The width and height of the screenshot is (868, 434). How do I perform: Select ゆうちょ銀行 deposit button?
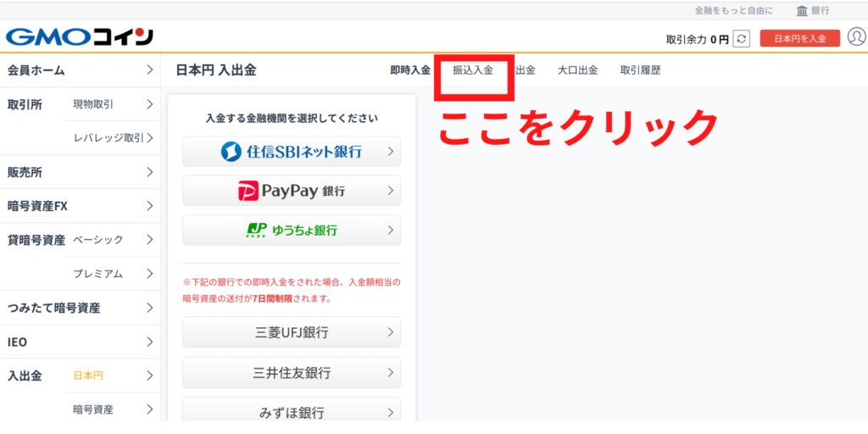click(292, 230)
